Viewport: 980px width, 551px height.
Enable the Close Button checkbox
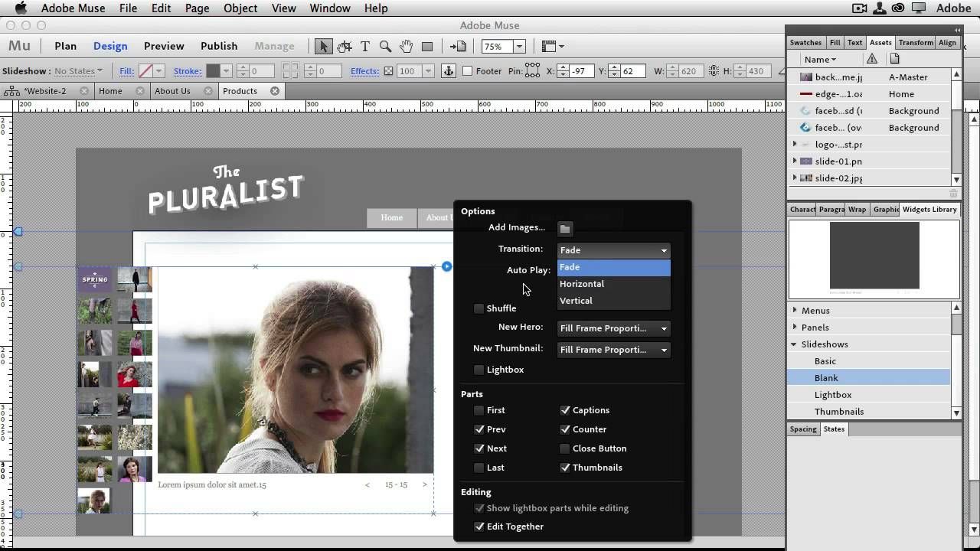pyautogui.click(x=565, y=448)
